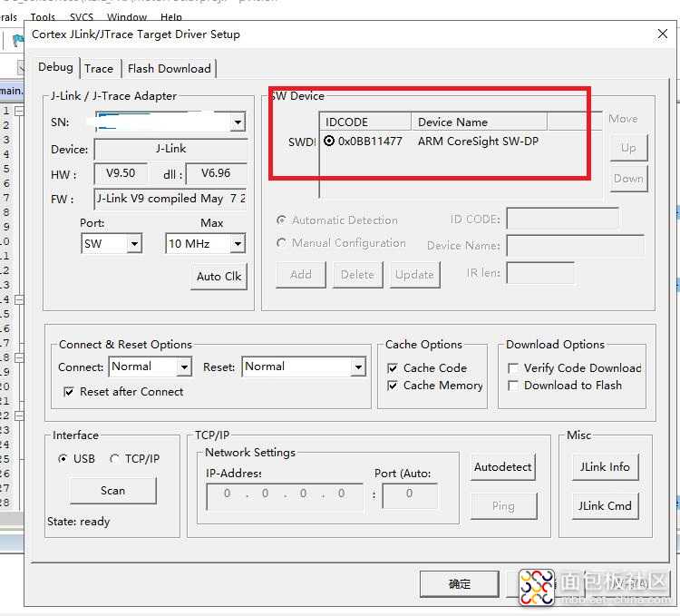This screenshot has width=680, height=616.
Task: Collapse code fold marker at editor line 22
Action: 19,416
